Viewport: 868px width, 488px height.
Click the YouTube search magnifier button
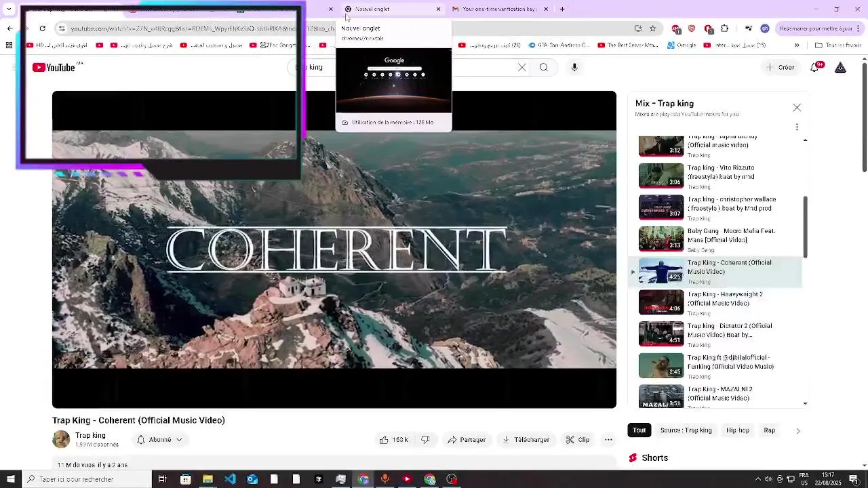coord(543,67)
